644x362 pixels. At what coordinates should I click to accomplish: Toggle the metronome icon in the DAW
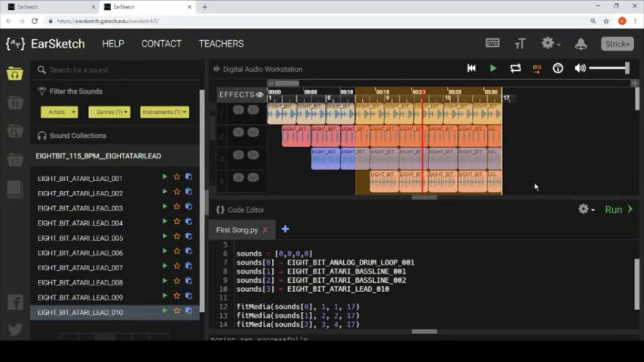(558, 68)
